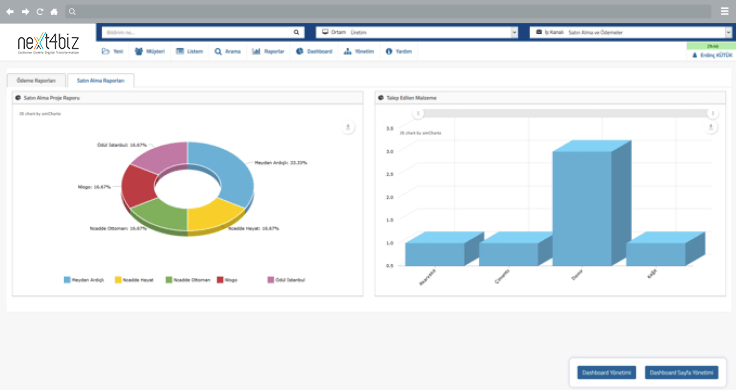736x390 pixels.
Task: Toggle Ncadde Ottoman green legend swatch
Action: pyautogui.click(x=169, y=280)
